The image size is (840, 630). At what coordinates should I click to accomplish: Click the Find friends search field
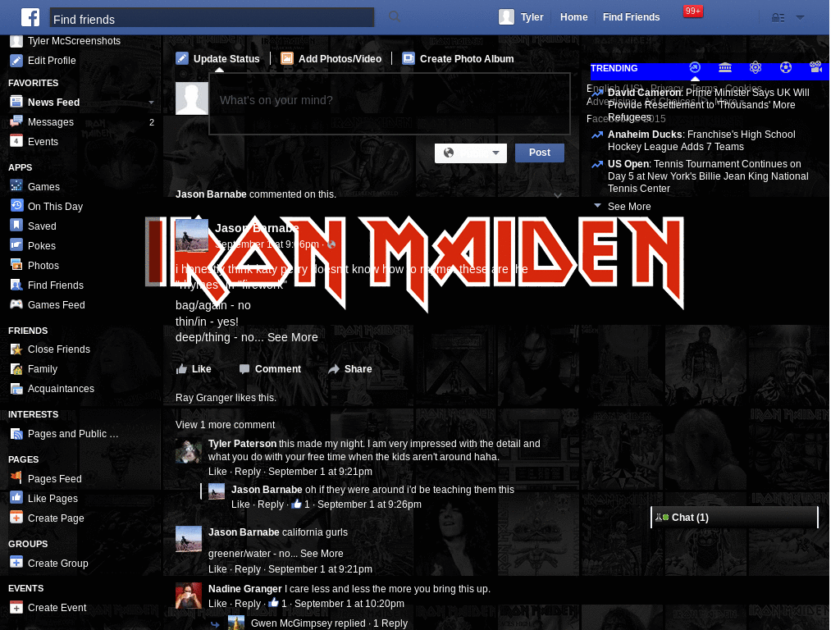pyautogui.click(x=212, y=18)
